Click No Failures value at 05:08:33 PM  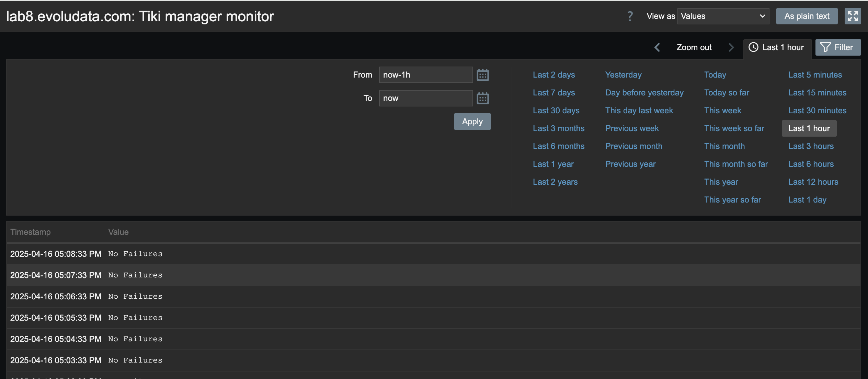[x=135, y=254]
